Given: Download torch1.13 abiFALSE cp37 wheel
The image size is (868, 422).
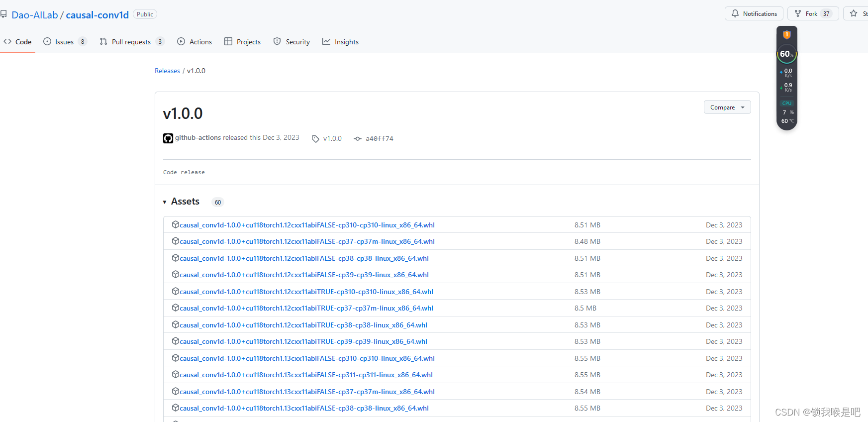Looking at the screenshot, I should pos(307,392).
